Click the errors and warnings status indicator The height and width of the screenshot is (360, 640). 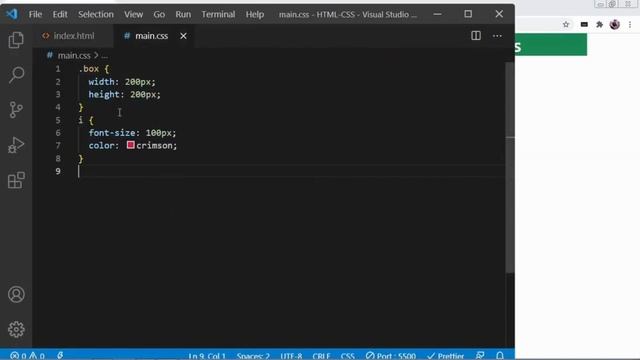coord(27,356)
